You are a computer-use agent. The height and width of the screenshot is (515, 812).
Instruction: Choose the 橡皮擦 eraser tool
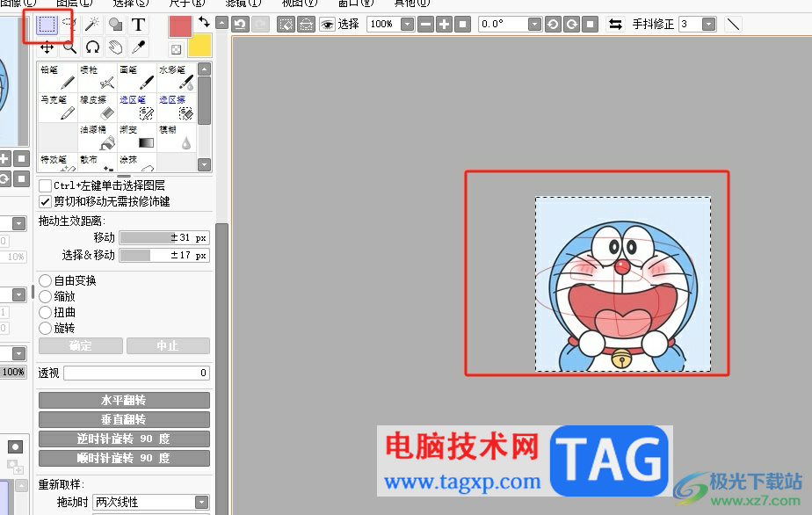[x=97, y=107]
